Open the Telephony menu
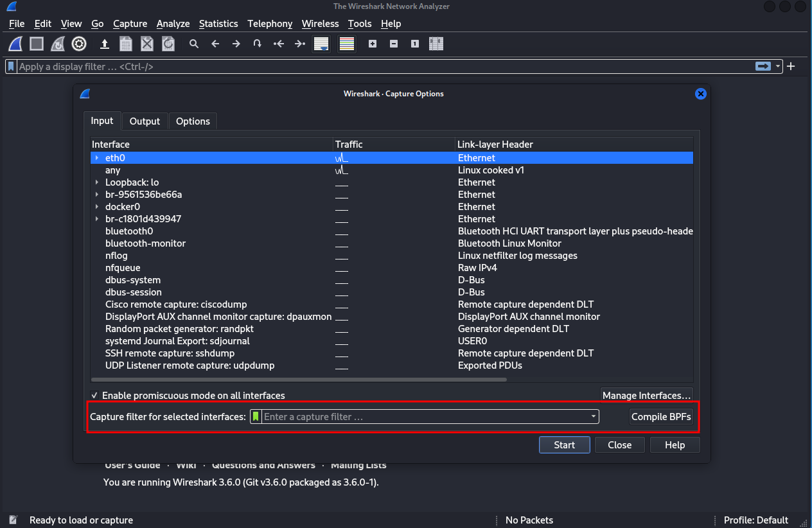This screenshot has width=812, height=528. click(270, 24)
